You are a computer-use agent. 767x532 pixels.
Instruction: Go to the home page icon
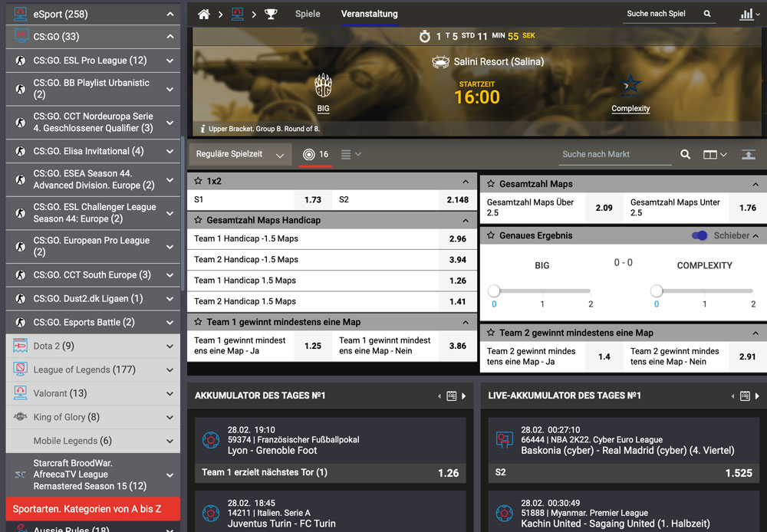(x=203, y=15)
